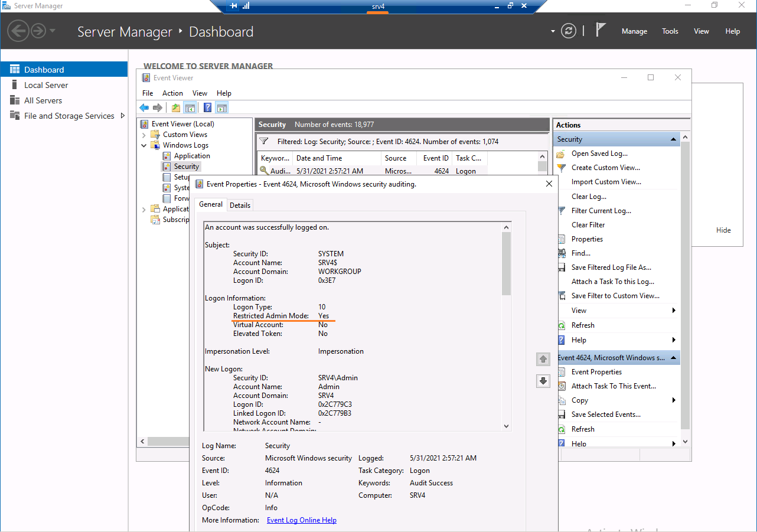Click the Local Server icon in sidebar
This screenshot has height=532, width=757.
(15, 85)
